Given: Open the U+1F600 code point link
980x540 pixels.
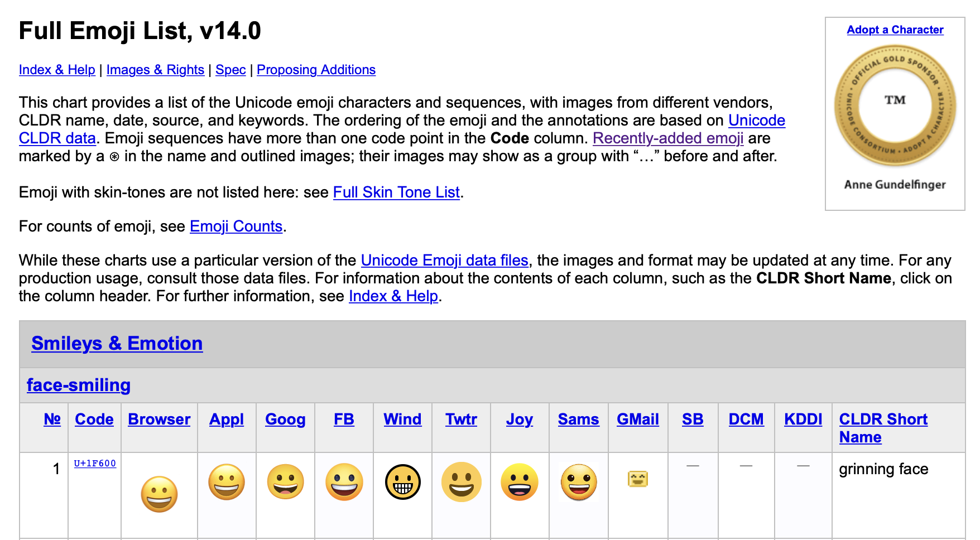Looking at the screenshot, I should pyautogui.click(x=95, y=464).
